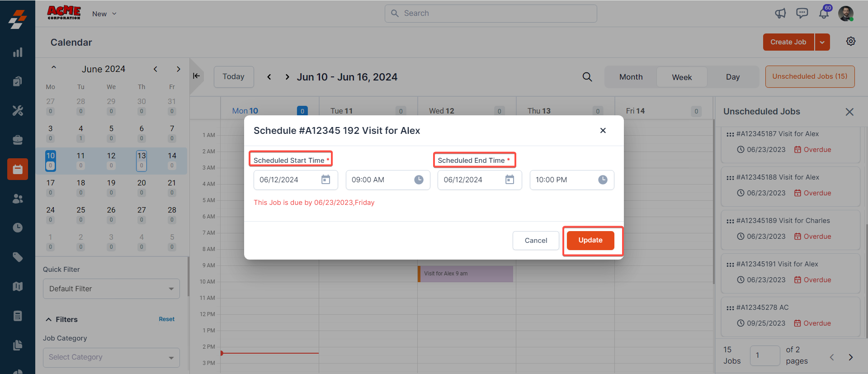Click the top Search field

491,14
